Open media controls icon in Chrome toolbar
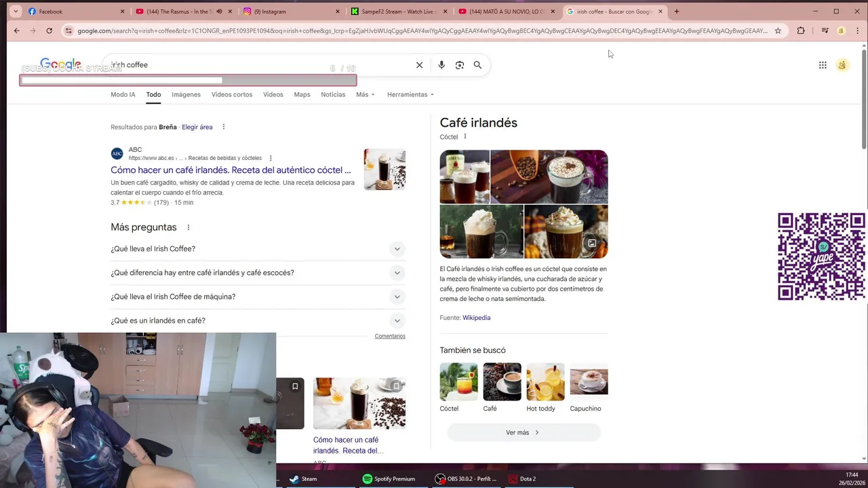 825,30
